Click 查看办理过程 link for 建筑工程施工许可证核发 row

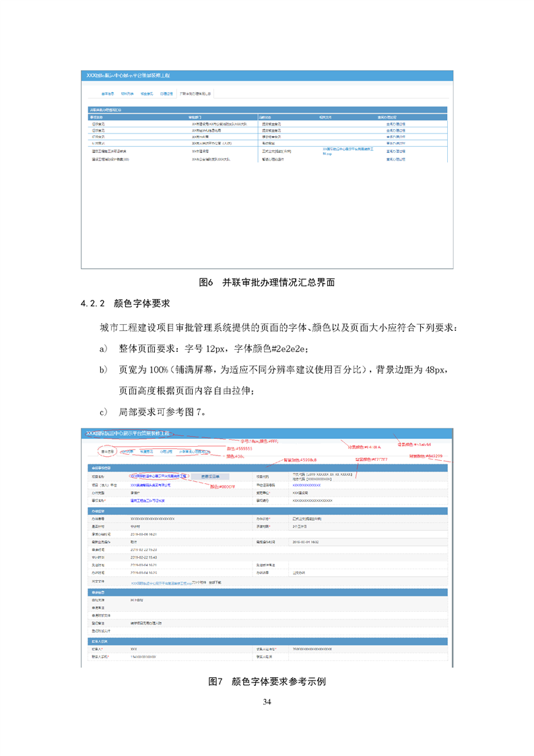[395, 152]
